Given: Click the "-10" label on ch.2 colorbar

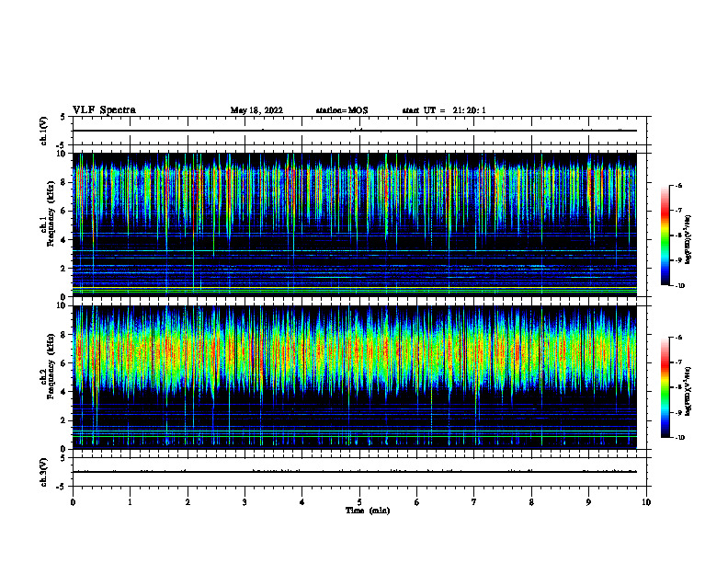Looking at the screenshot, I should point(679,438).
